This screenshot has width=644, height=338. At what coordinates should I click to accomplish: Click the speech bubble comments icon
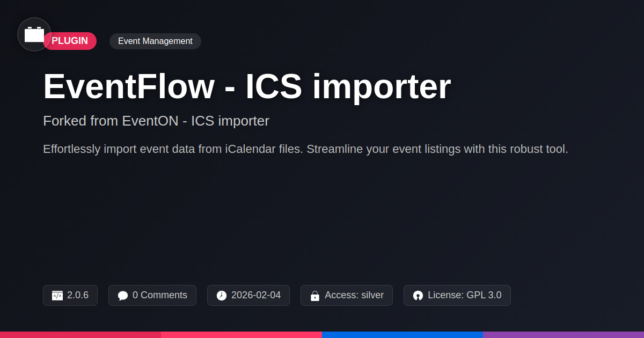[123, 296]
